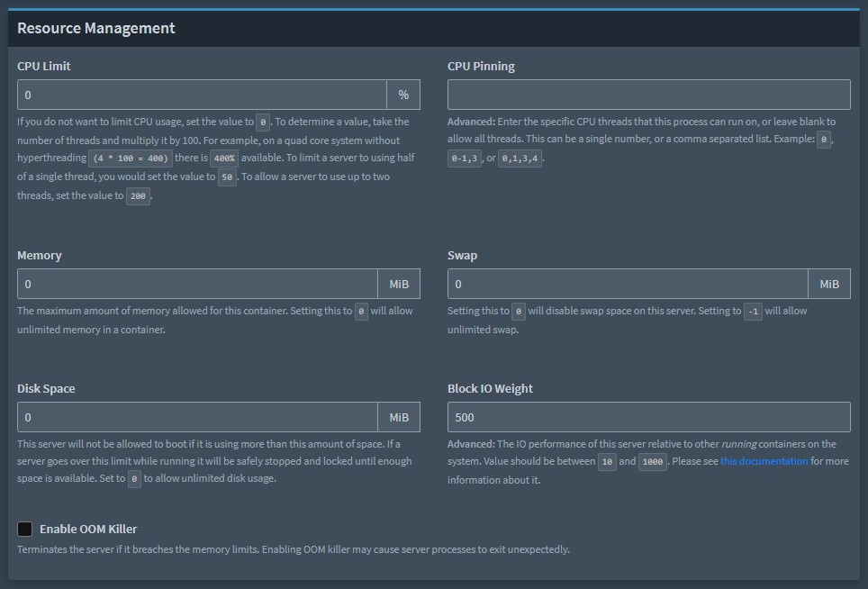Viewport: 868px width, 589px height.
Task: Click the CPU Limit input field
Action: [x=202, y=95]
